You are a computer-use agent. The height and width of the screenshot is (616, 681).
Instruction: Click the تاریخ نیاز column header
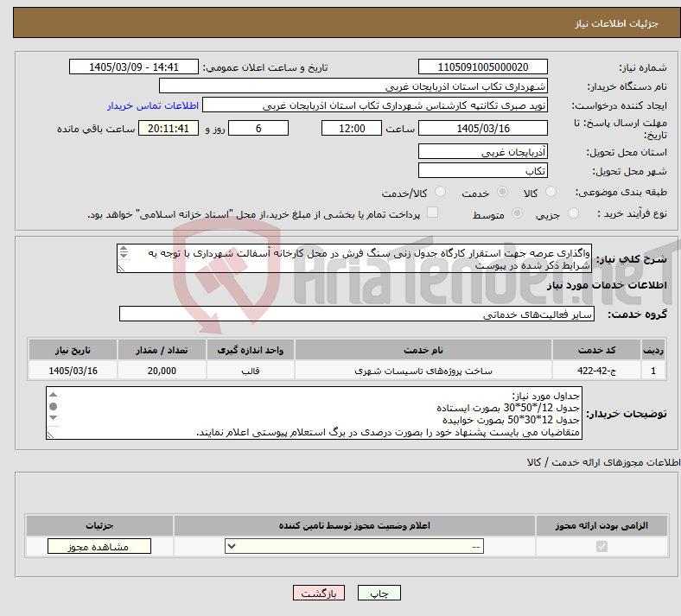coord(73,350)
